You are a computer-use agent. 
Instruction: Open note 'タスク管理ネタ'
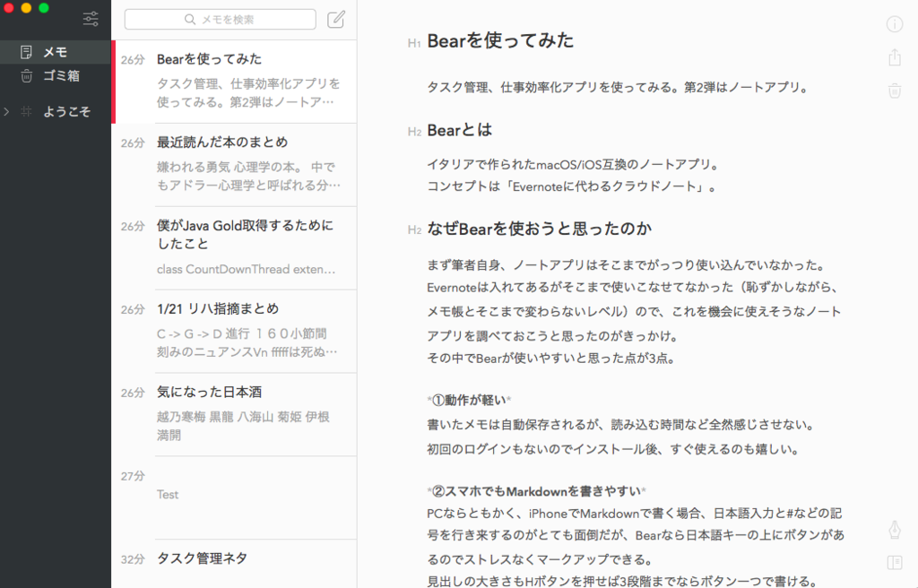[234, 564]
